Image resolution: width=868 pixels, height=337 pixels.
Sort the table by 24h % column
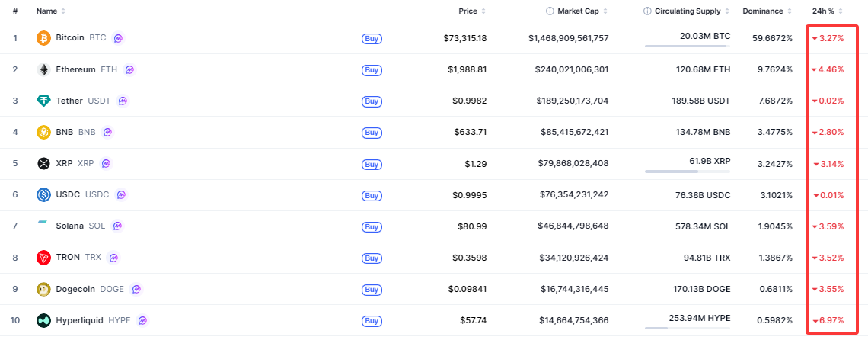(x=827, y=11)
